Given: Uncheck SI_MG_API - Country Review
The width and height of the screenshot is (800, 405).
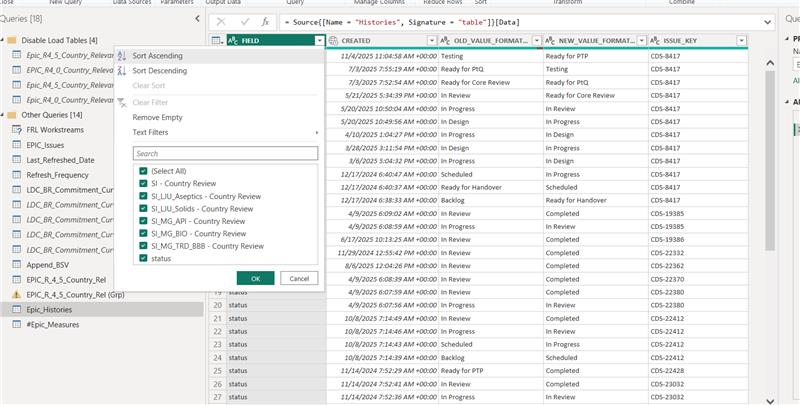Looking at the screenshot, I should 143,221.
